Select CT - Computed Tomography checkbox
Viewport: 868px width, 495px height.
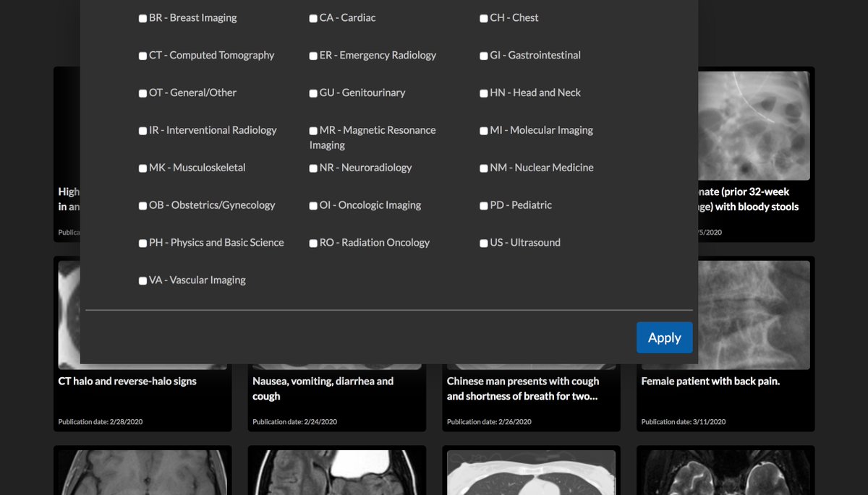pyautogui.click(x=142, y=56)
